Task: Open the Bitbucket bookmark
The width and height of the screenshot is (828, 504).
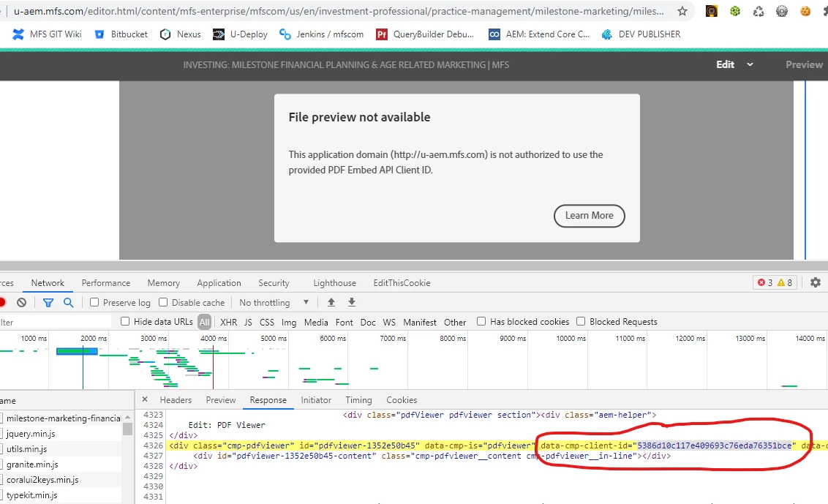Action: (x=121, y=34)
